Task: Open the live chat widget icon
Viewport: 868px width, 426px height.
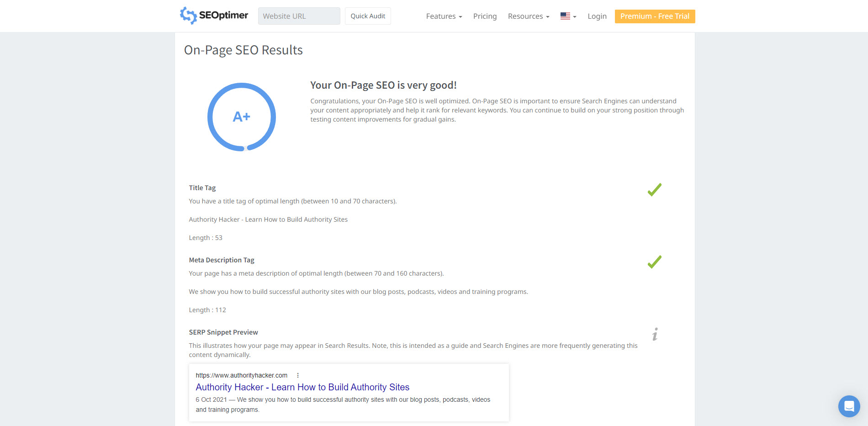Action: 849,406
